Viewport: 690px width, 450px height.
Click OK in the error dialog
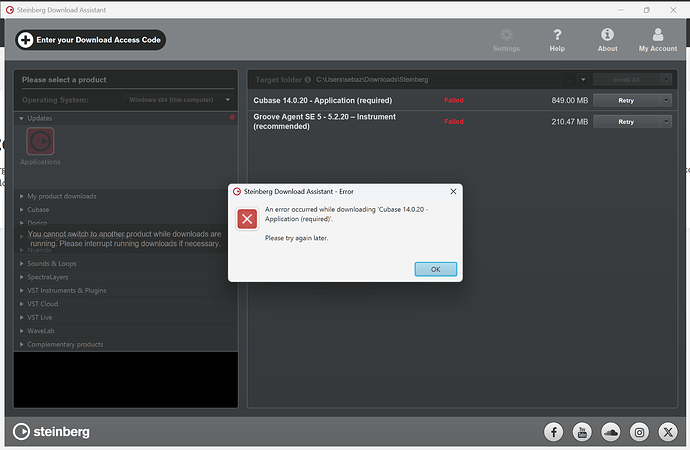pos(436,269)
